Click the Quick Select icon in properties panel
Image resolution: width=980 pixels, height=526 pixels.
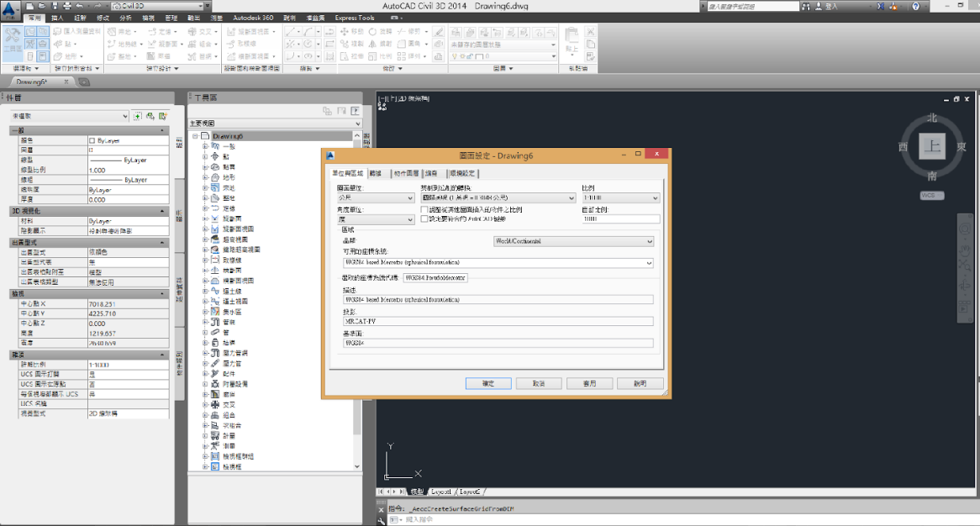click(x=162, y=116)
